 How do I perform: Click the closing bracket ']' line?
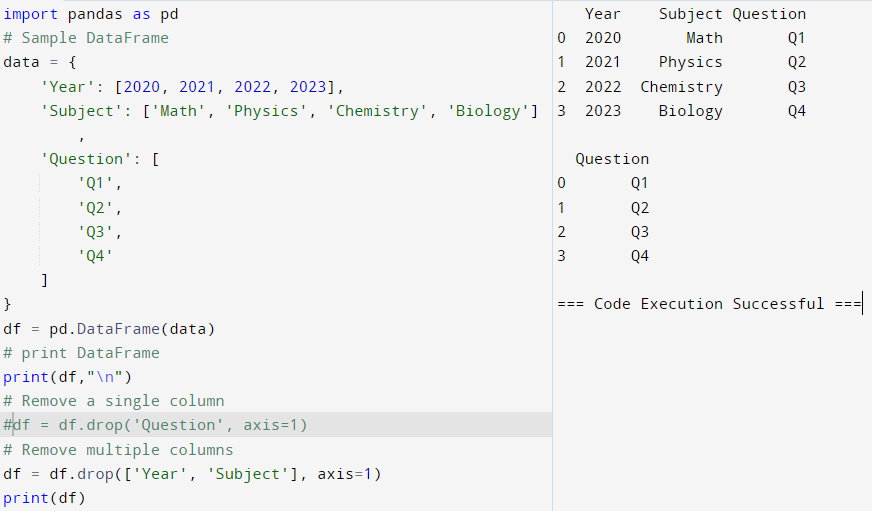coord(44,280)
